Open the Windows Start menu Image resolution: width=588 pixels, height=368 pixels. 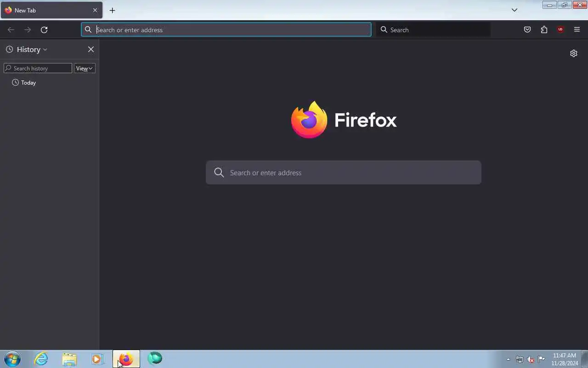12,359
